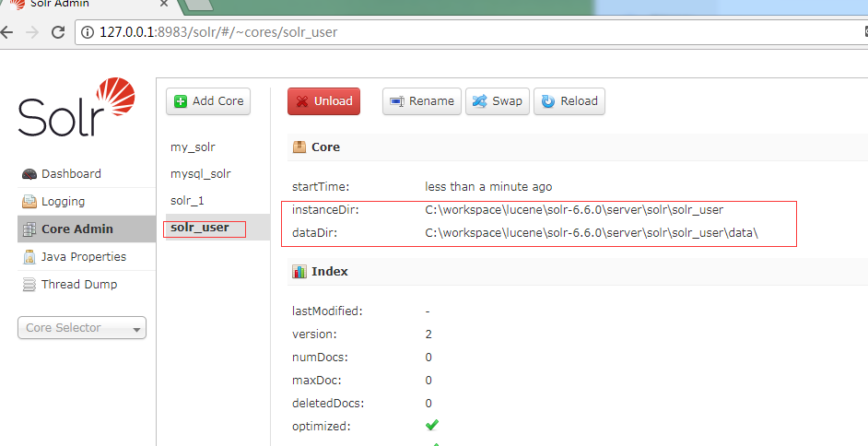Open the Core Selector dropdown
868x446 pixels.
click(82, 327)
